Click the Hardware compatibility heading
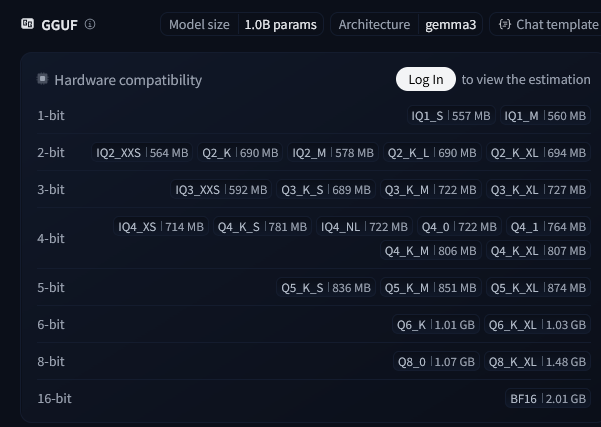The width and height of the screenshot is (601, 427). (128, 80)
